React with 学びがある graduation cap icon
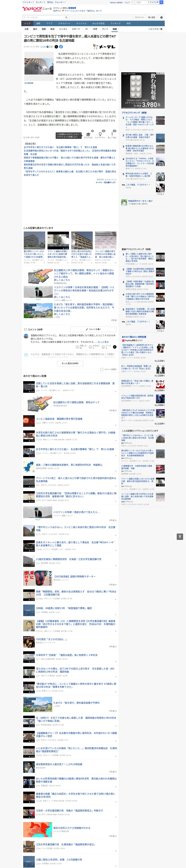 [x=89, y=134]
